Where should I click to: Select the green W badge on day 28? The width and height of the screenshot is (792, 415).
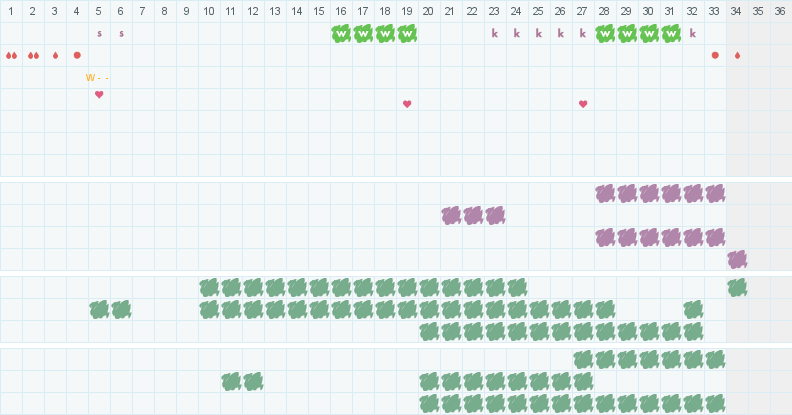(605, 33)
